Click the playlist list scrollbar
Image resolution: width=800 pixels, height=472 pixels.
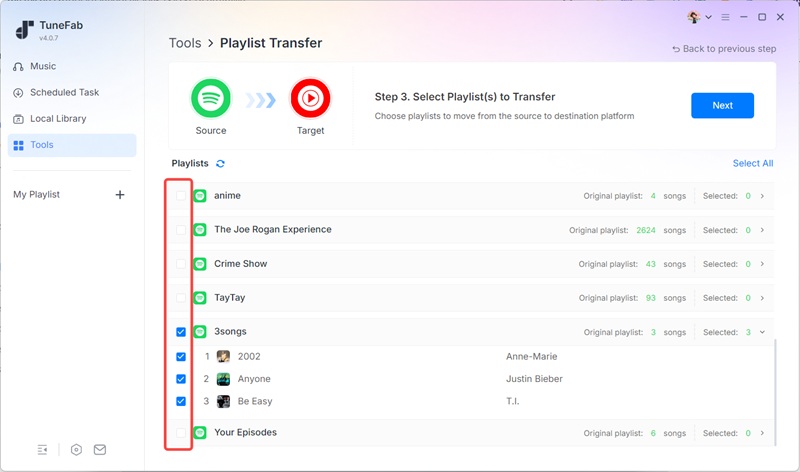pos(775,392)
